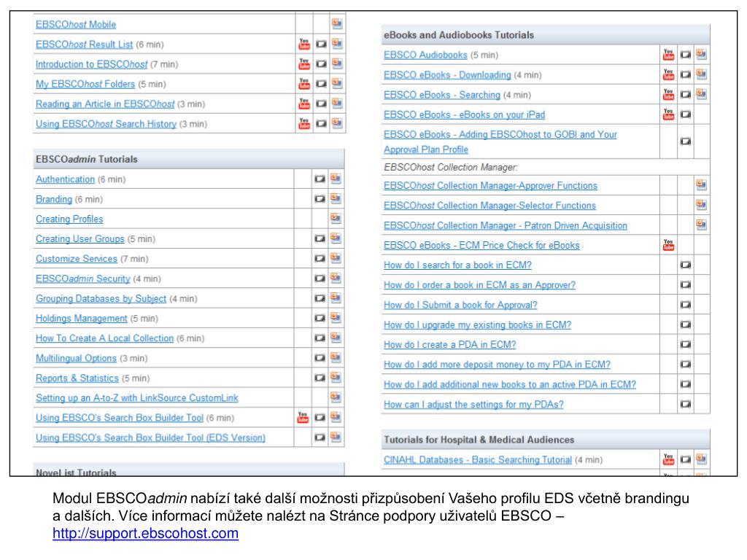This screenshot has height=560, width=747.
Task: Open slideshow icon for Customize Services
Action: click(336, 258)
